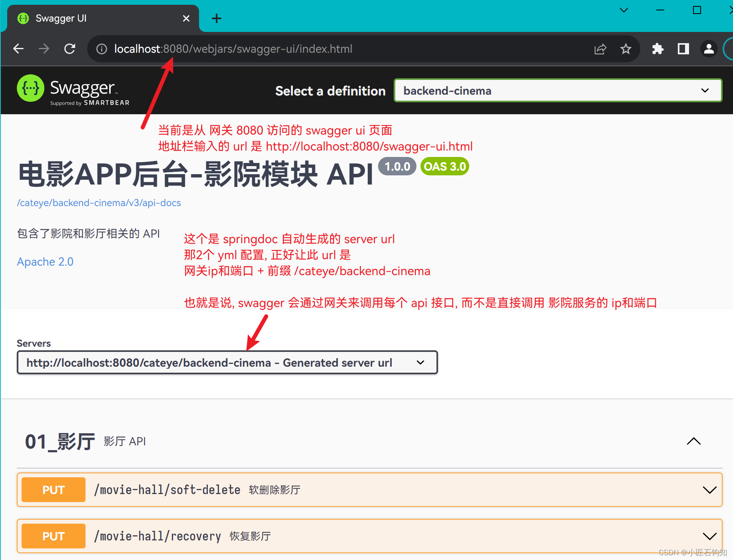Open the browser profile avatar
The width and height of the screenshot is (733, 560).
(x=709, y=49)
